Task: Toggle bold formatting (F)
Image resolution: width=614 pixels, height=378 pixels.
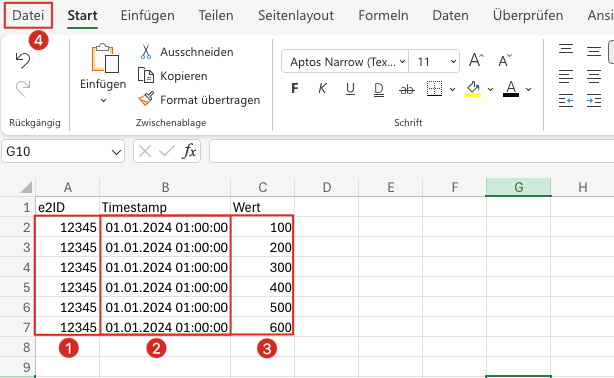Action: (295, 89)
